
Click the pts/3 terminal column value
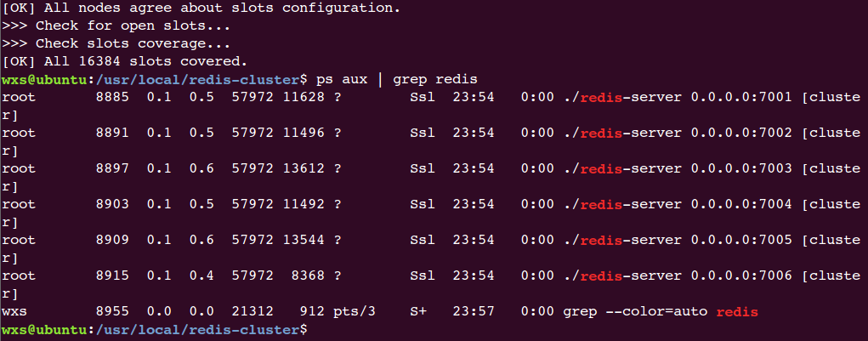click(x=355, y=311)
